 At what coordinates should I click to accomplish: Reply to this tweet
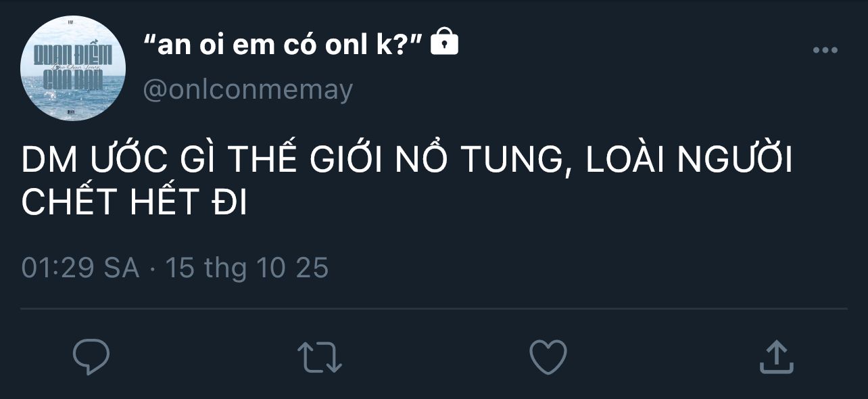click(91, 356)
